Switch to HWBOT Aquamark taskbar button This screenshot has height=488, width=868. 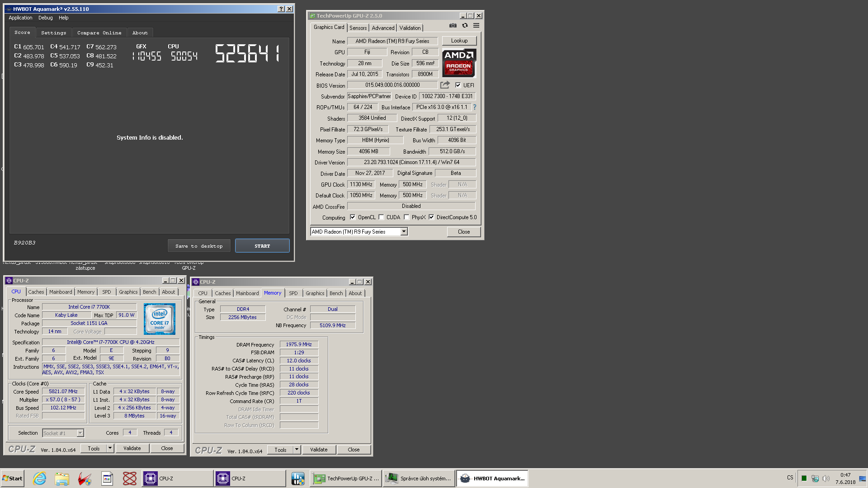coord(492,479)
